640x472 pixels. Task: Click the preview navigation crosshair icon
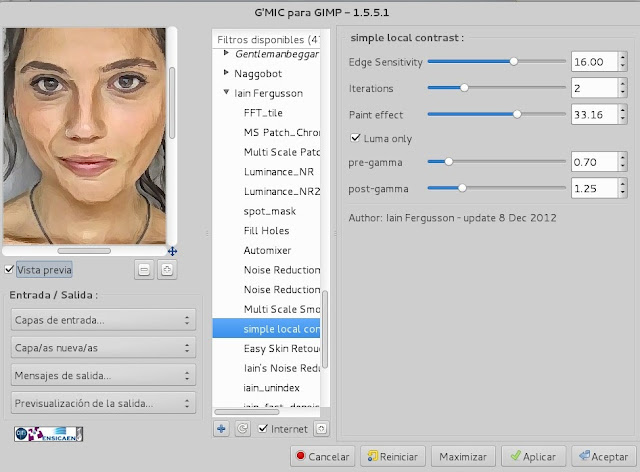click(x=171, y=251)
